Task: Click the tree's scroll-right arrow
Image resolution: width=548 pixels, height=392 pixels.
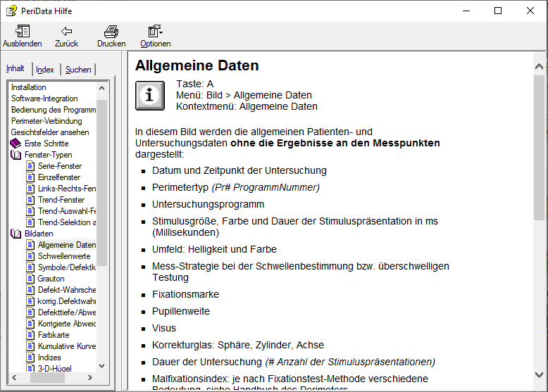Action: 90,377
